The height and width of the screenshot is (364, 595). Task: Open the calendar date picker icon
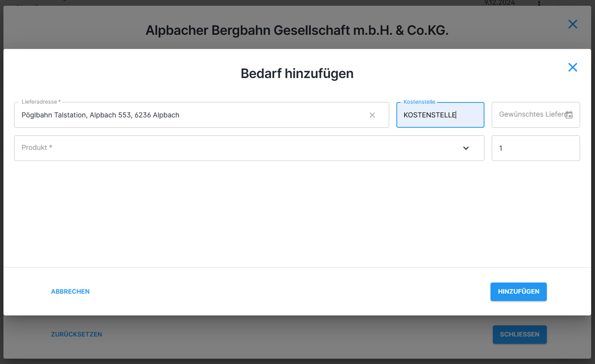[x=569, y=115]
